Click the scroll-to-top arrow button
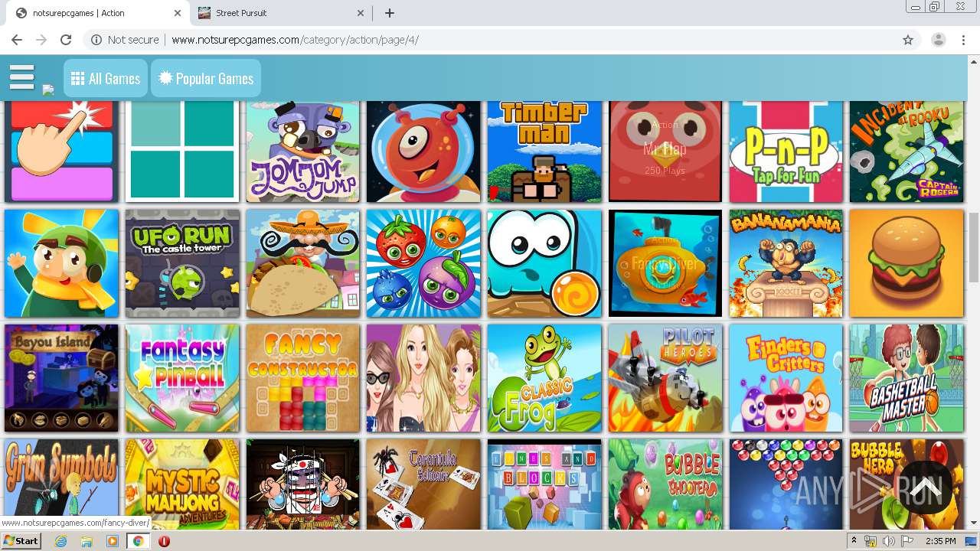 (x=925, y=487)
